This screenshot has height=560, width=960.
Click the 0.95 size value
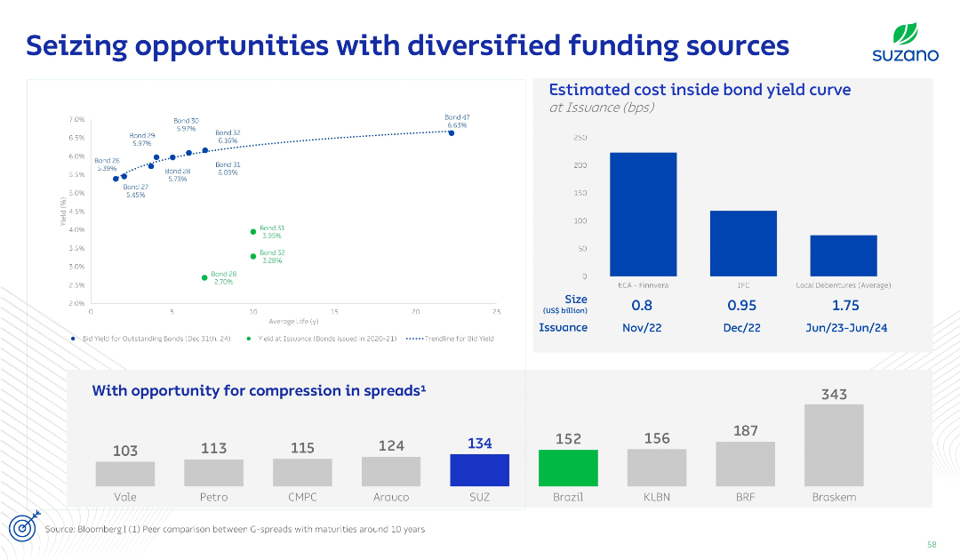741,306
